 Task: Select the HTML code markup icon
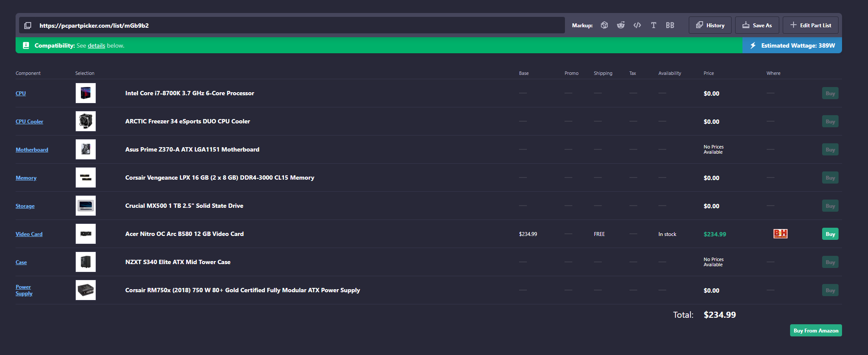(637, 25)
